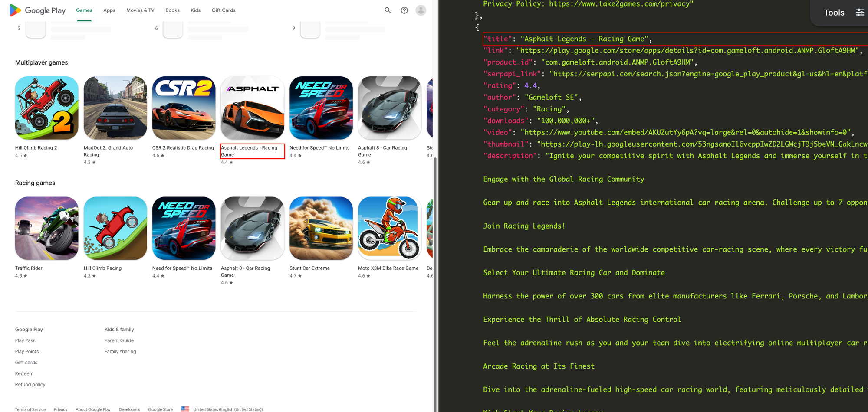The width and height of the screenshot is (868, 412).
Task: Switch to the Apps tab
Action: (x=109, y=10)
